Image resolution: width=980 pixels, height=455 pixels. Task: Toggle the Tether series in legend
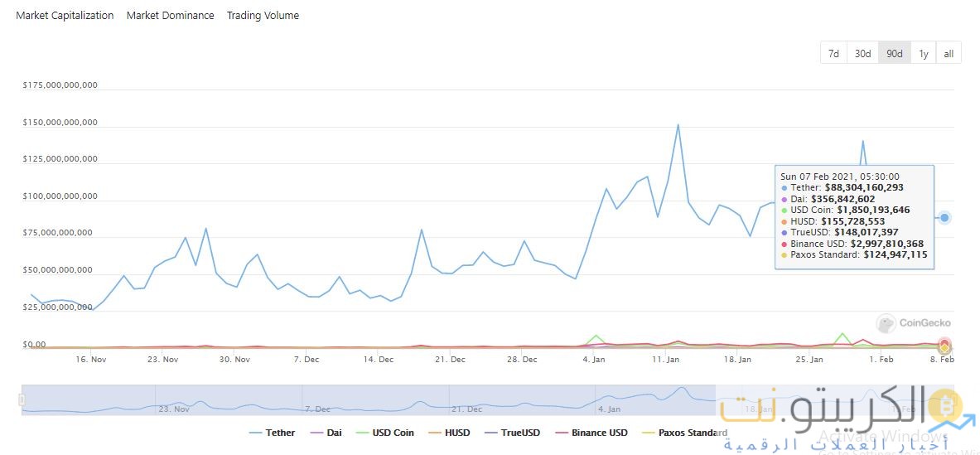click(272, 433)
